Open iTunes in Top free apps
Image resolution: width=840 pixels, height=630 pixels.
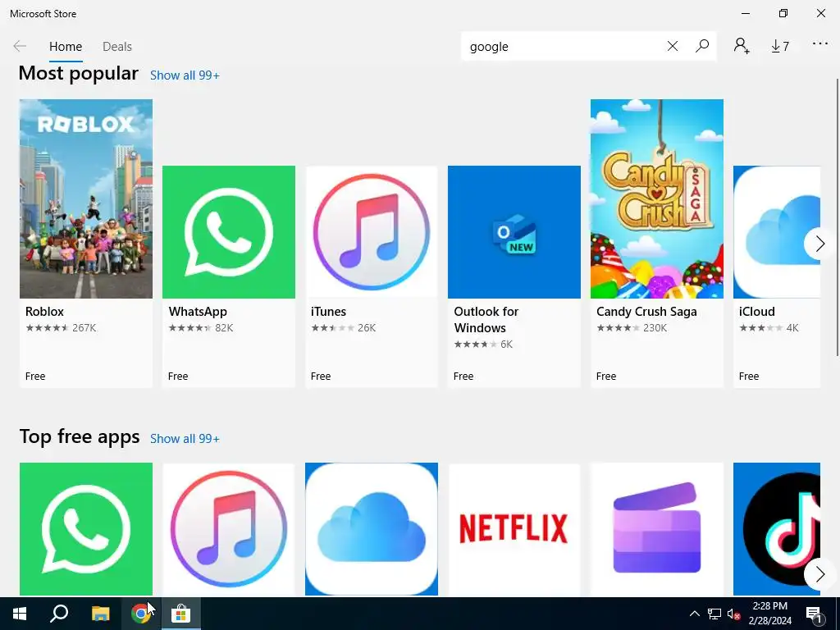[229, 529]
